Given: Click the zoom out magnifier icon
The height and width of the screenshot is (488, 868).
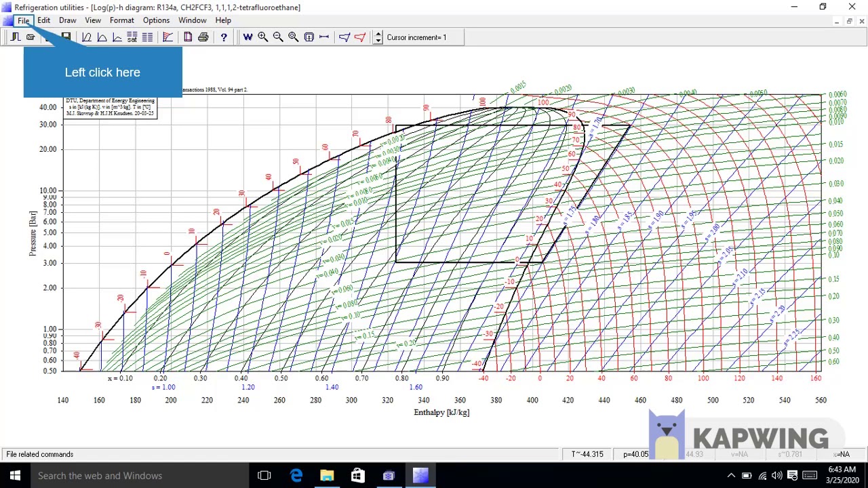Looking at the screenshot, I should 278,37.
